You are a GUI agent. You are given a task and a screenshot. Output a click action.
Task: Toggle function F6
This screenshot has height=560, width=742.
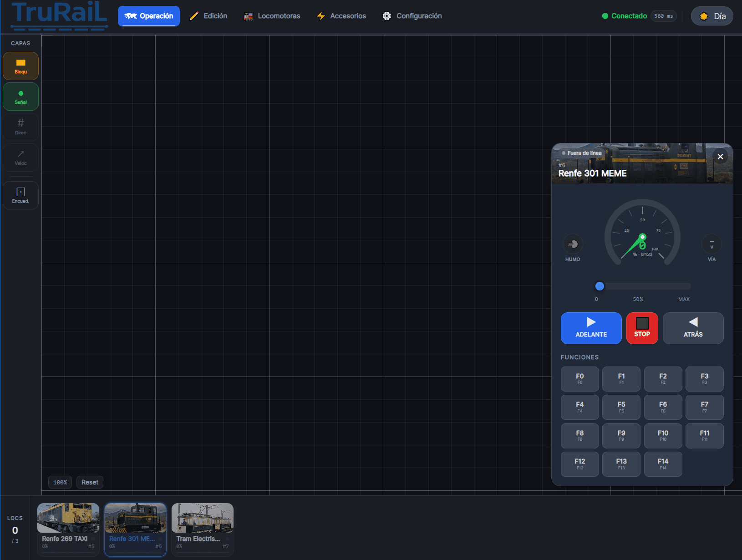coord(663,407)
